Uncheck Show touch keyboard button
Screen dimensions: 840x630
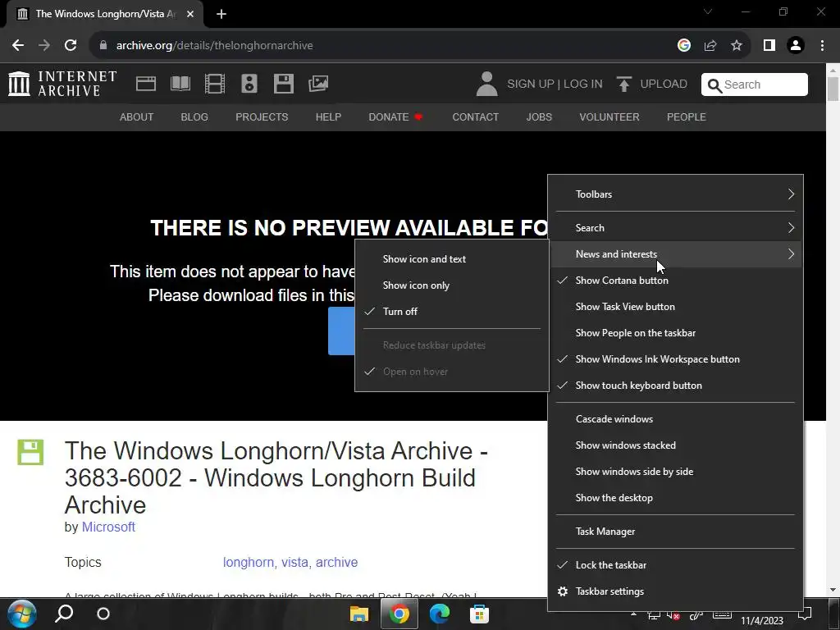(x=675, y=386)
